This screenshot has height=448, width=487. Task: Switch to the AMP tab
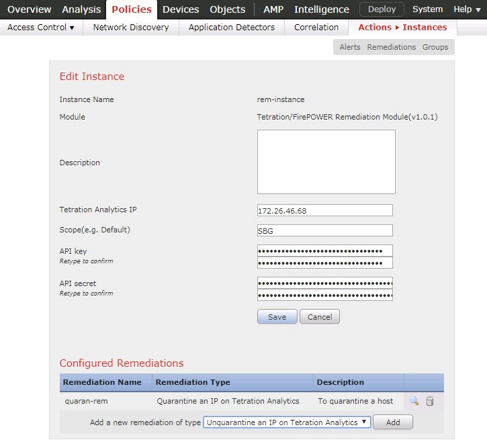[273, 9]
